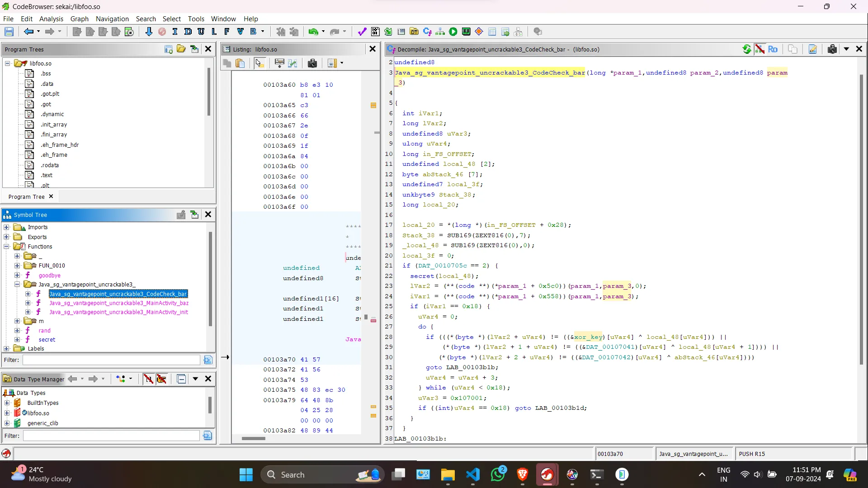Screen dimensions: 868x488
Task: Collapse the Java_sg_vantagepoint_uncrackable3_ namespace
Action: pyautogui.click(x=17, y=284)
